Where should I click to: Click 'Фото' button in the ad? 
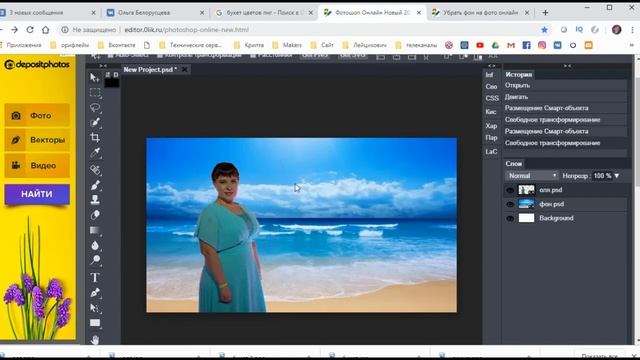(37, 116)
